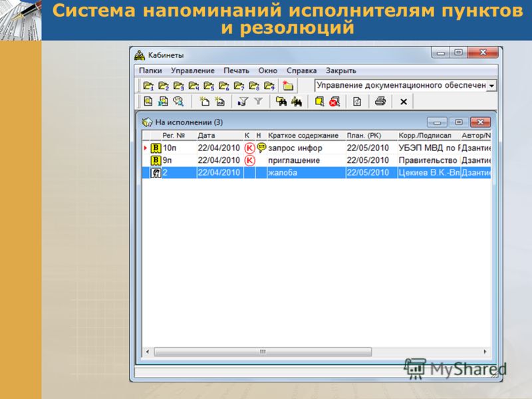
Task: Click registration number '9п'
Action: [167, 160]
